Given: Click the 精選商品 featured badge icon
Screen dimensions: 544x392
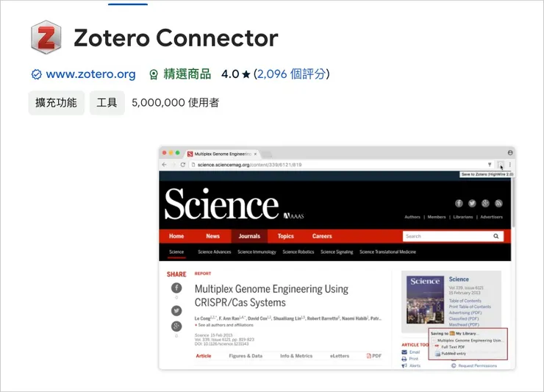Looking at the screenshot, I should (154, 74).
